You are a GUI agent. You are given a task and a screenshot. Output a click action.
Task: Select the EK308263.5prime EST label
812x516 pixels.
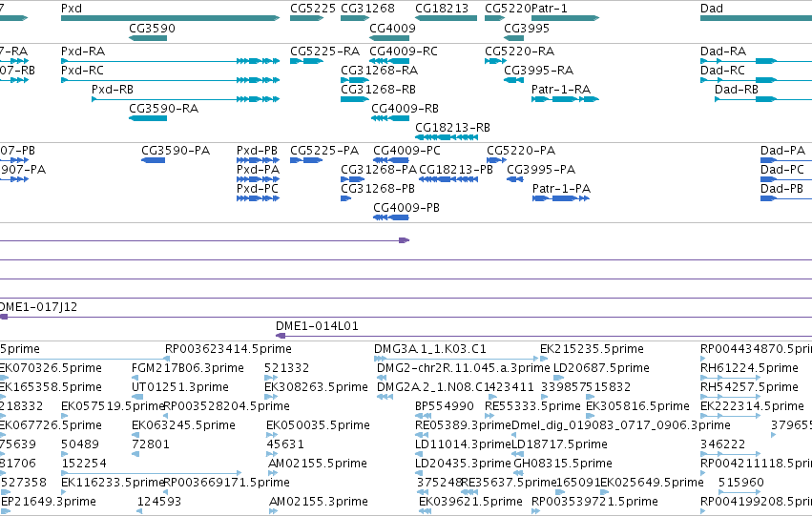tap(317, 387)
